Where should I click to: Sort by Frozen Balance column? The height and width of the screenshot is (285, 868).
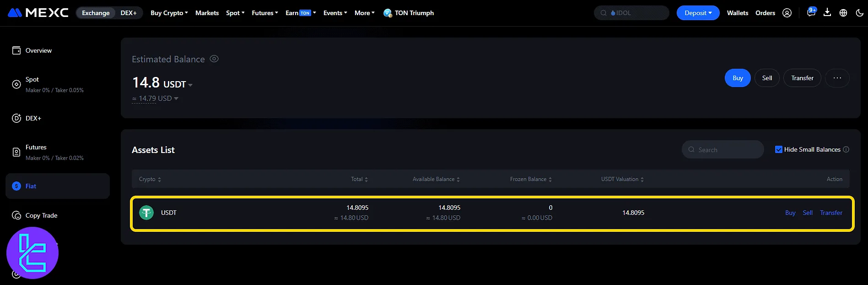point(531,179)
